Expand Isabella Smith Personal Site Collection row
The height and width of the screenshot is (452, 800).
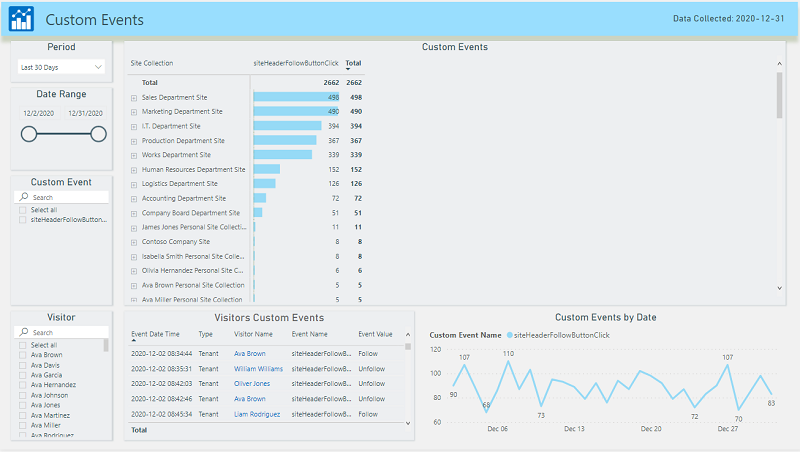coord(134,257)
